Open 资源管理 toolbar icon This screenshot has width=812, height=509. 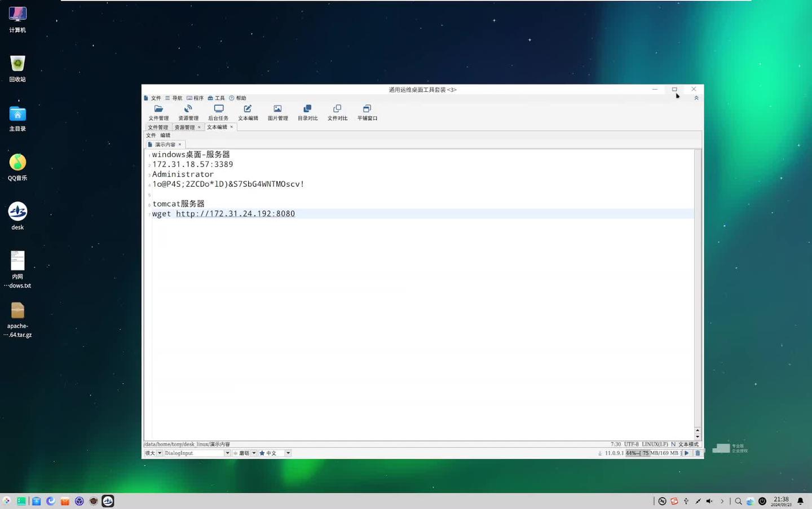point(188,112)
